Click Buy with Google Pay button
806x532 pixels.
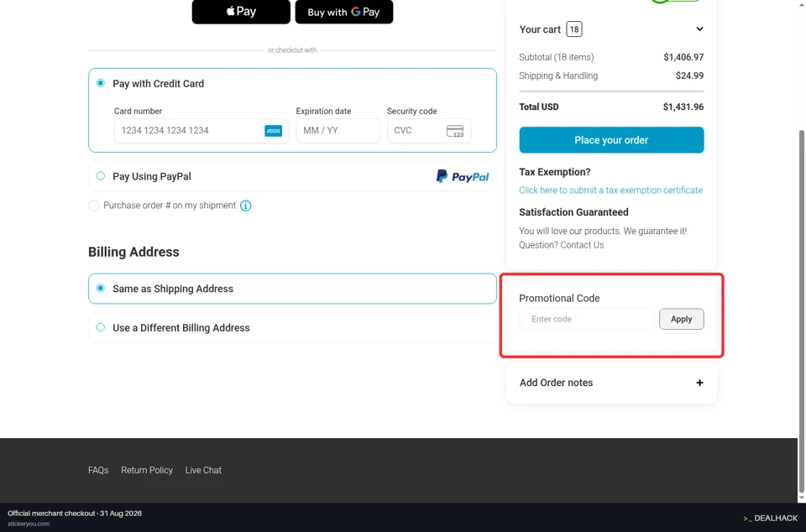point(344,11)
